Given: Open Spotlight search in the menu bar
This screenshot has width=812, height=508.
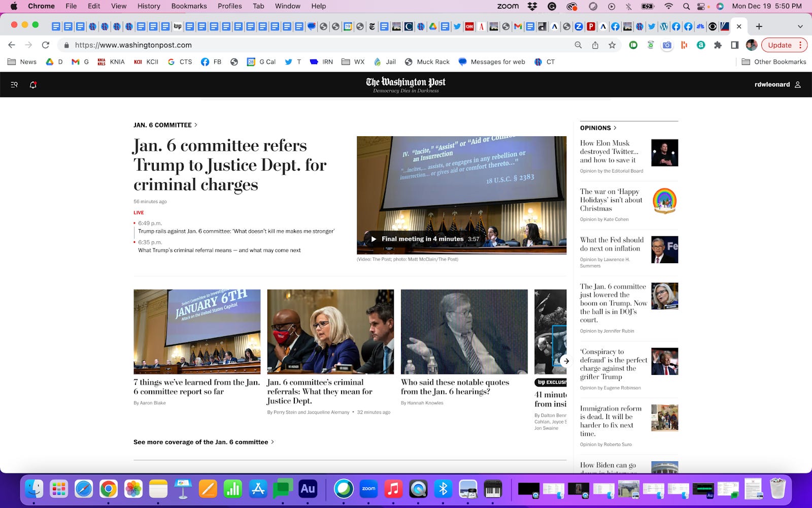Looking at the screenshot, I should (x=686, y=6).
